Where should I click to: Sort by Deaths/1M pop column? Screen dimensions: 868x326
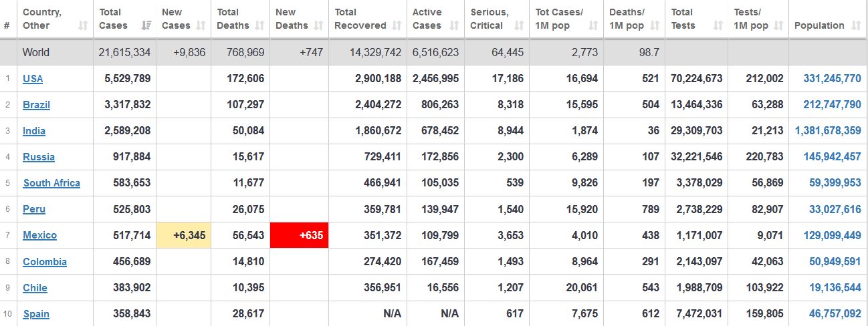pyautogui.click(x=655, y=26)
